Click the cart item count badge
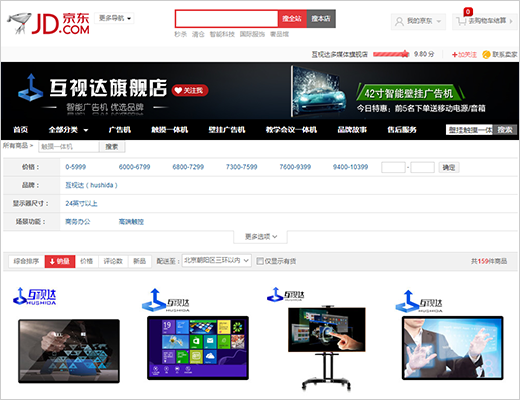The image size is (520, 400). [468, 12]
